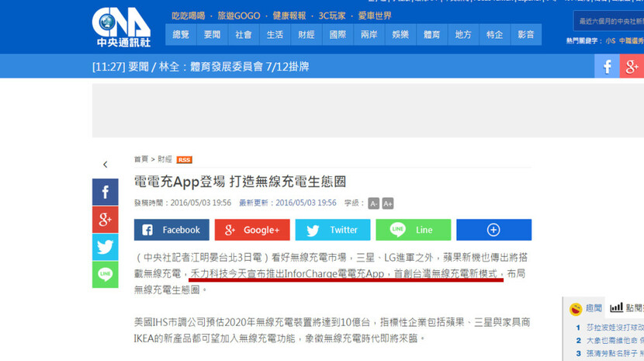
Task: Open the 財經 section in the navigation bar
Action: click(x=306, y=35)
